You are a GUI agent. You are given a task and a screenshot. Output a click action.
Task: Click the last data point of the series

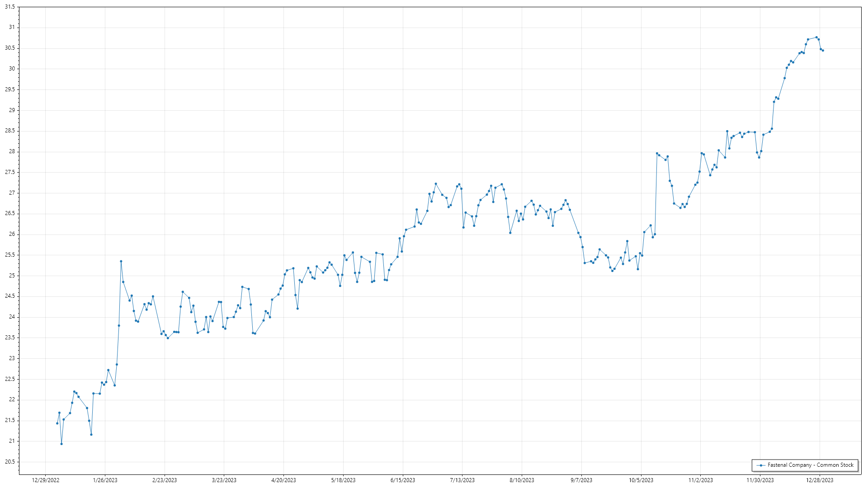[823, 51]
